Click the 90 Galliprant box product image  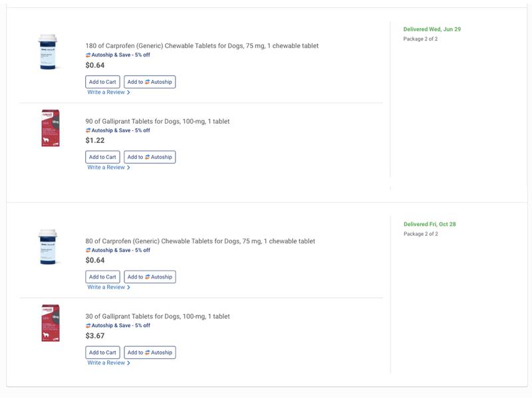[51, 128]
